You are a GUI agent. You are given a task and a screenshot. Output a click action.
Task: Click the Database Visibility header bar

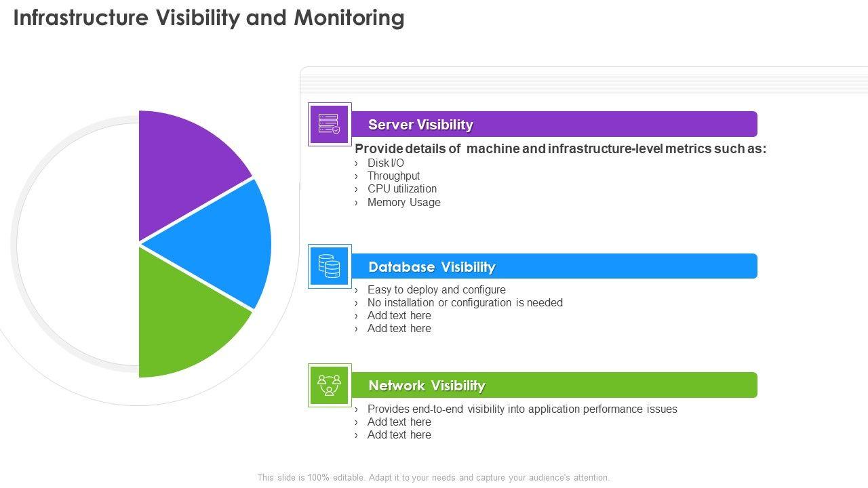point(553,266)
